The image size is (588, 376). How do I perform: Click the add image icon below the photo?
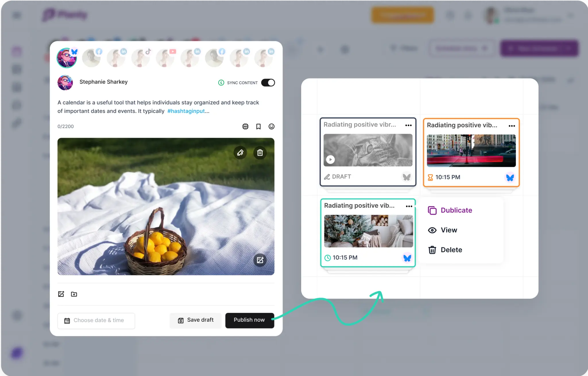(x=61, y=294)
